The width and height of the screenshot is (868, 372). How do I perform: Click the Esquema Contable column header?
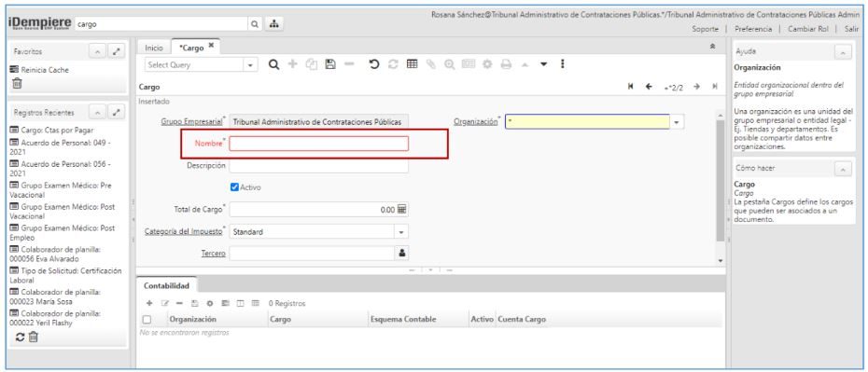[403, 320]
